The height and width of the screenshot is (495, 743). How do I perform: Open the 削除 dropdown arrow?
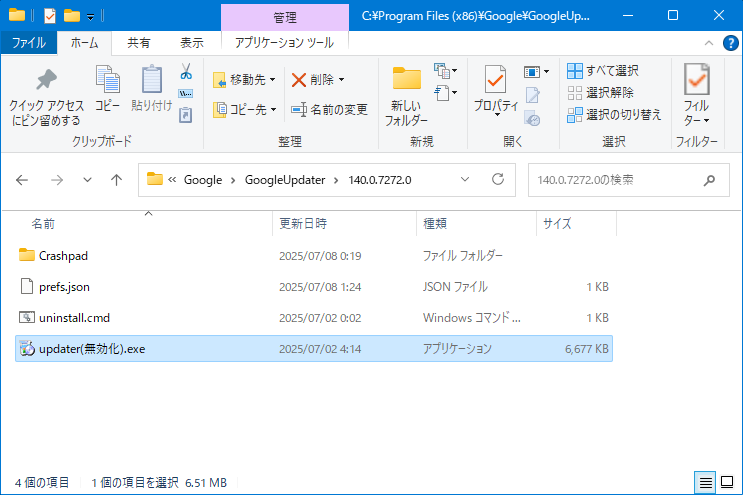pyautogui.click(x=342, y=80)
